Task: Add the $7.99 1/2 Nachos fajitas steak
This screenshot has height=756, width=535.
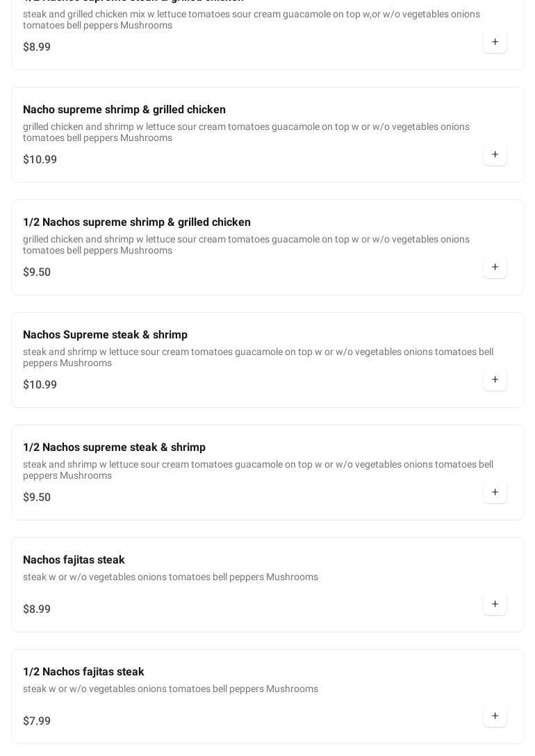Action: 495,716
